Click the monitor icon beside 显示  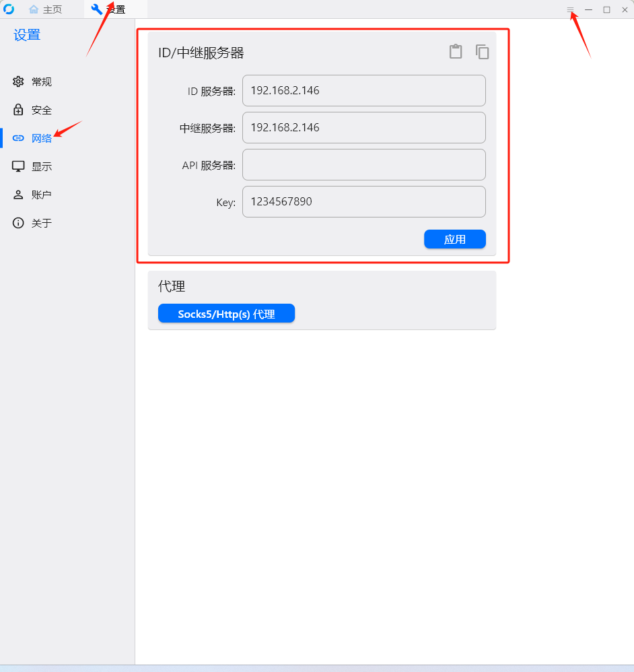click(x=18, y=166)
